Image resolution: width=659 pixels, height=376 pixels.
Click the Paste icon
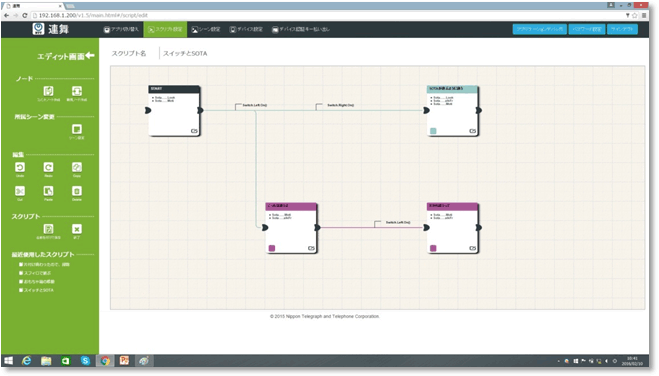(x=48, y=191)
